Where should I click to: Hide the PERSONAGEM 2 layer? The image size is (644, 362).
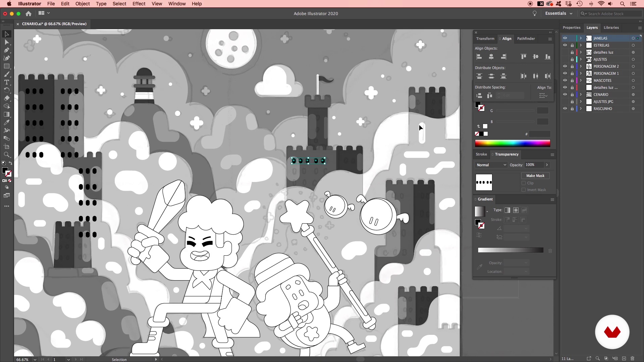tap(565, 66)
